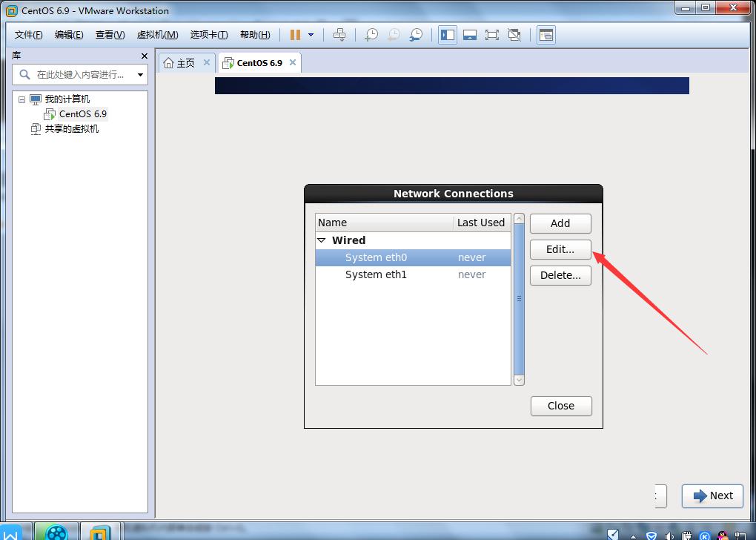Sort connections by the Name column header

pos(385,223)
